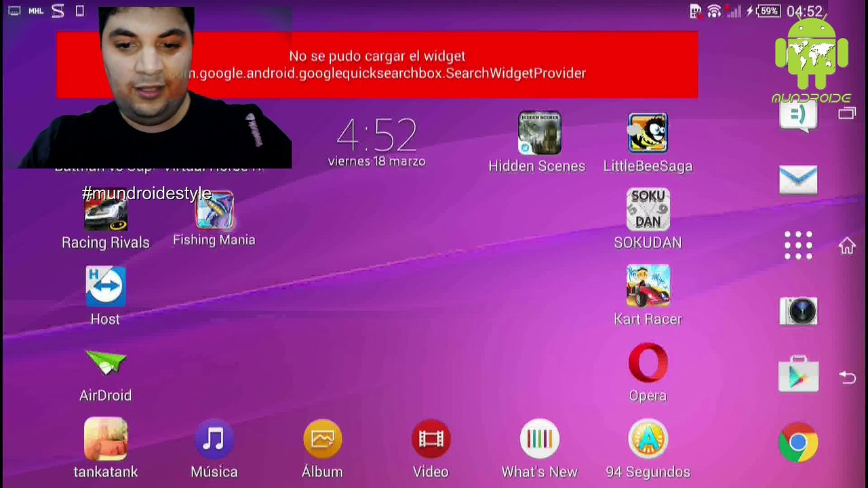Open the Play Store
868x488 pixels.
click(x=798, y=373)
